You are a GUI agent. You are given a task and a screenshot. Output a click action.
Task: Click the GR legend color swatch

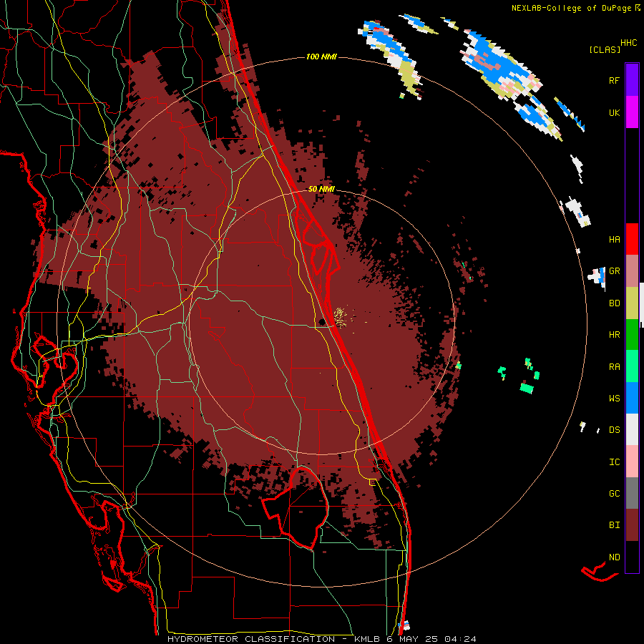[632, 271]
